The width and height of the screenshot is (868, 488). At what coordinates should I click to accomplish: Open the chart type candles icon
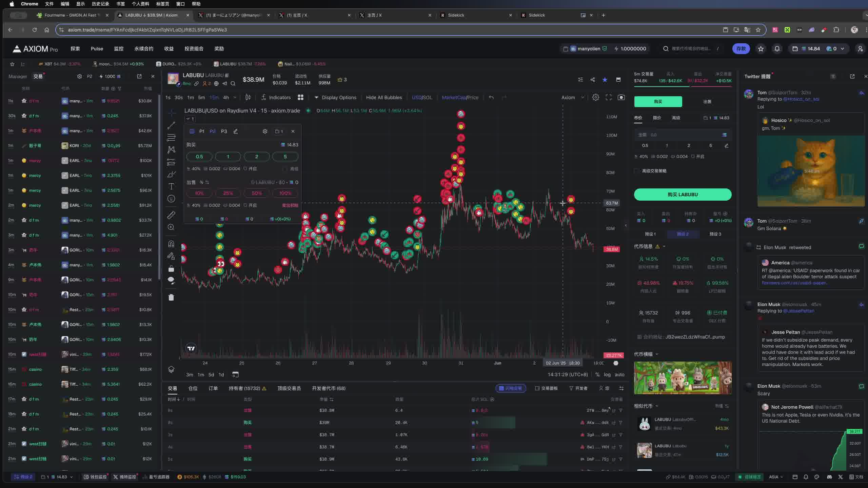pos(248,97)
